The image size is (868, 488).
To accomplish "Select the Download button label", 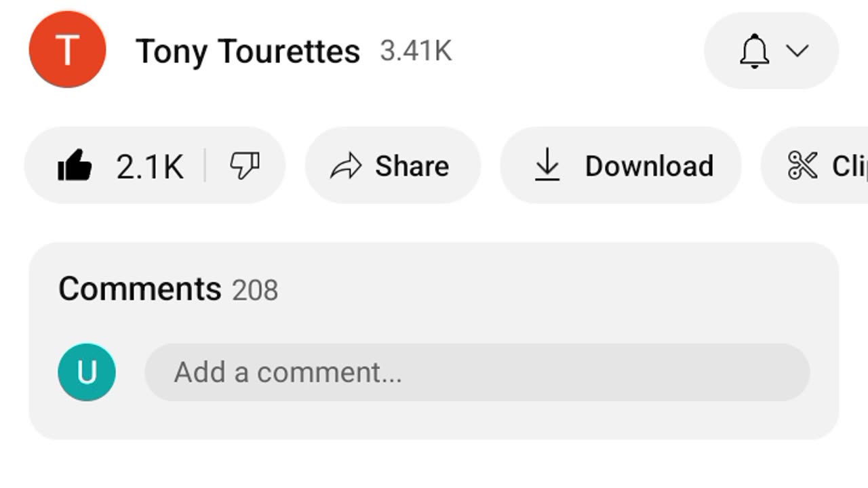I will tap(649, 166).
